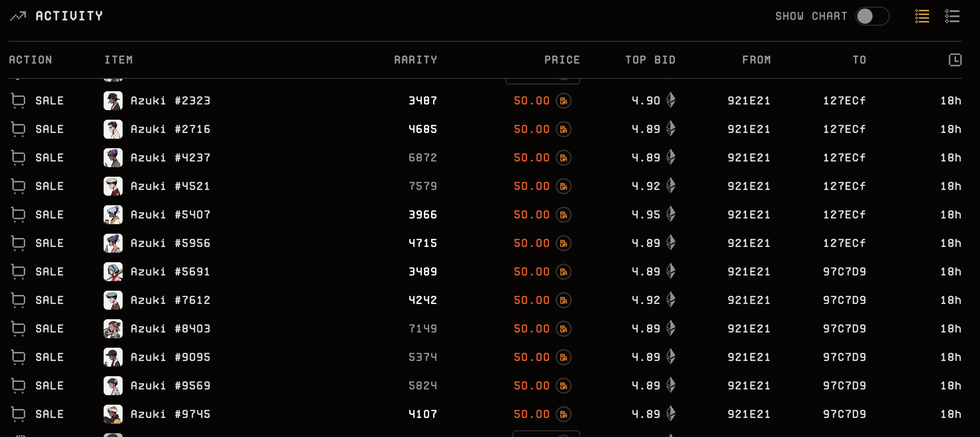Open seller 921E21 in Azuki #9745 row
This screenshot has height=437, width=980.
coord(749,414)
